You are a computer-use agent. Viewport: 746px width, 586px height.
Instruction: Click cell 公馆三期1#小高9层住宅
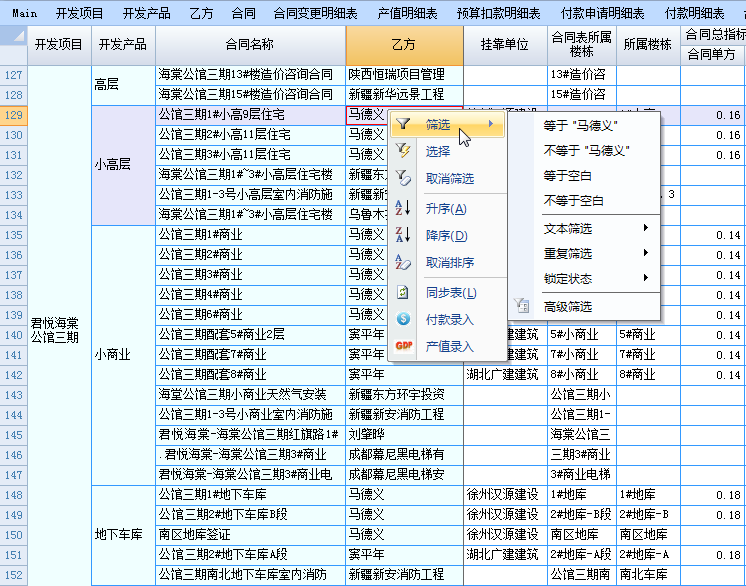[x=250, y=115]
